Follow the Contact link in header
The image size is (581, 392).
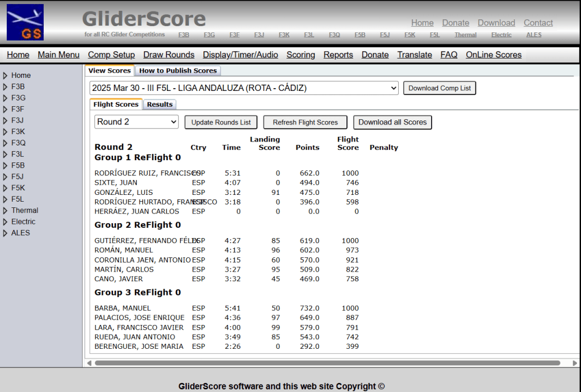coord(538,23)
